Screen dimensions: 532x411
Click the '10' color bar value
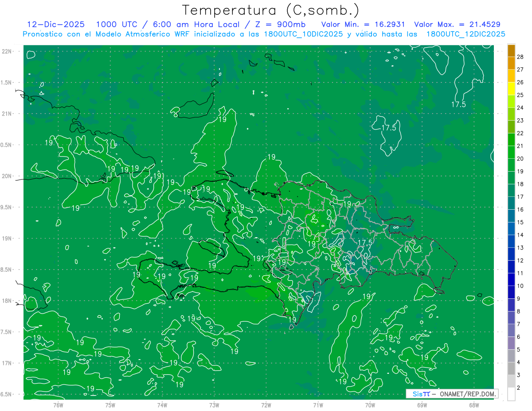[x=520, y=286]
